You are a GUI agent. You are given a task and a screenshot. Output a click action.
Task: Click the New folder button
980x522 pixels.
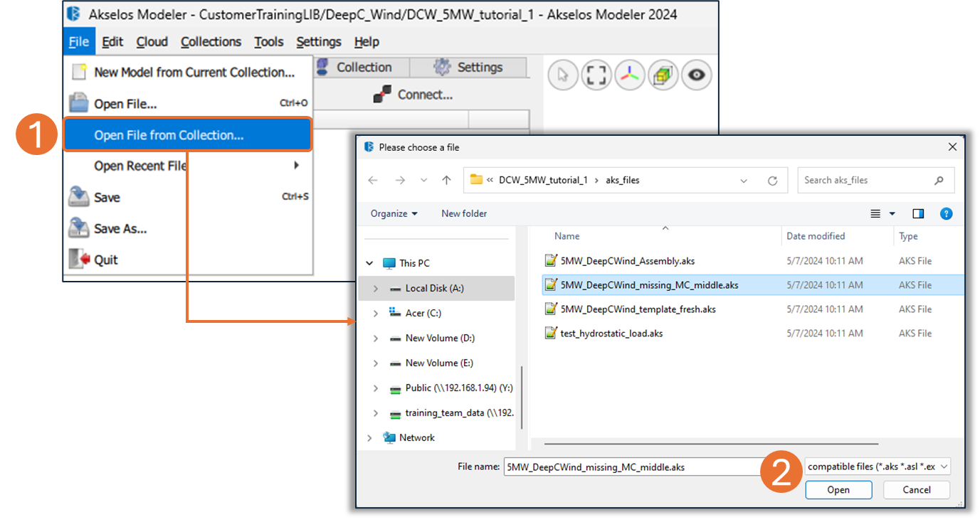pyautogui.click(x=464, y=213)
